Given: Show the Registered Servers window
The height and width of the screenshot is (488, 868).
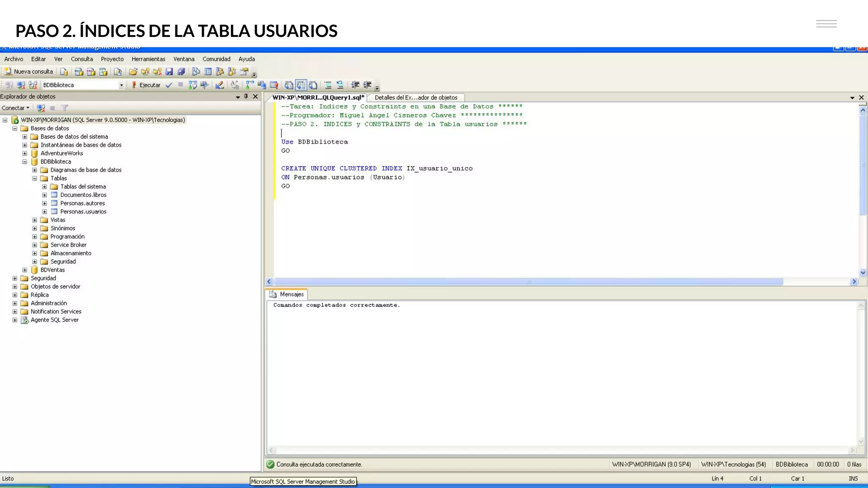Looking at the screenshot, I should point(196,72).
